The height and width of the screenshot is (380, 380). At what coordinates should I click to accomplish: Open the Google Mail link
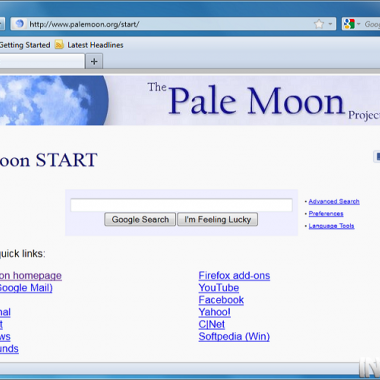[x=26, y=288]
